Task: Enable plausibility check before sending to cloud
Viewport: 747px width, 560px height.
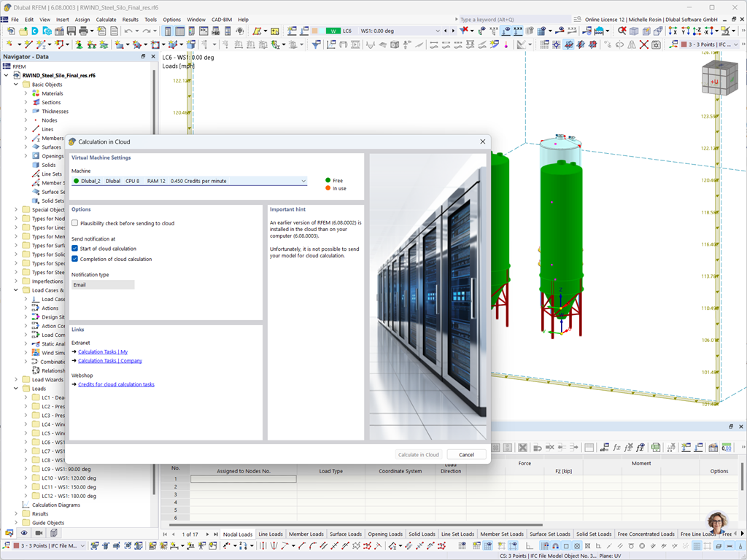Action: point(75,223)
